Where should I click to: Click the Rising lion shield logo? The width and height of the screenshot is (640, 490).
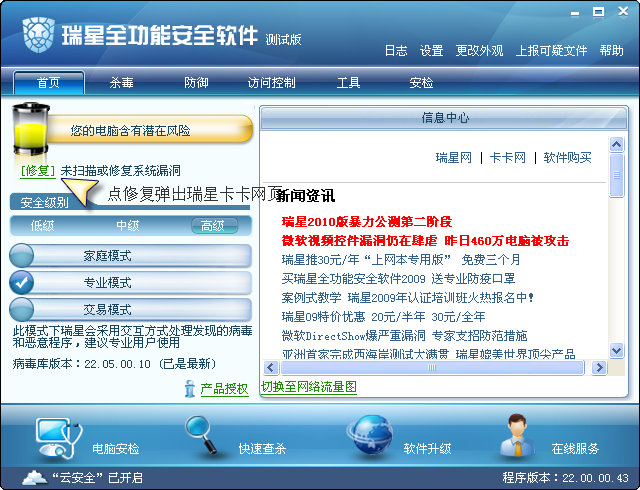pos(38,35)
